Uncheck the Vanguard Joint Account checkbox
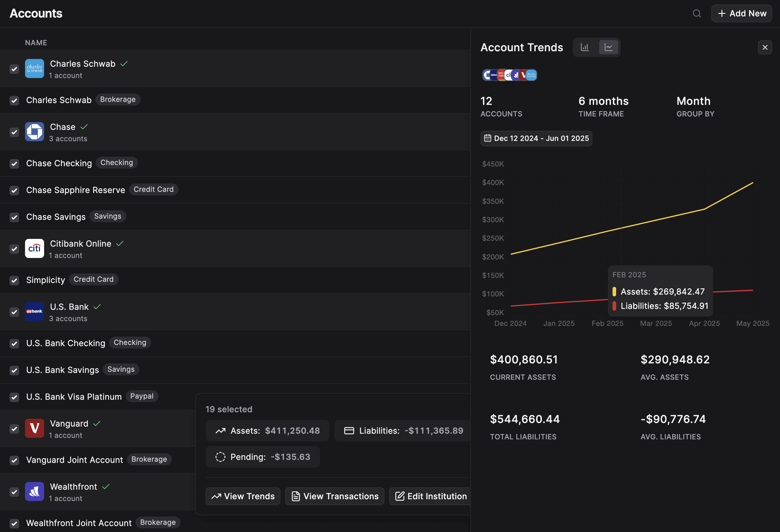Screen dimensions: 780x532 click(14, 460)
